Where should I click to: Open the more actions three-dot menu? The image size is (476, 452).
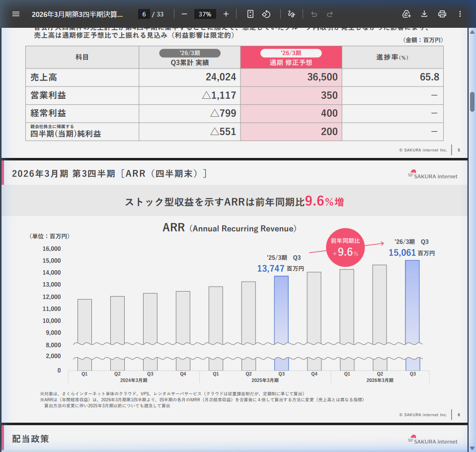pyautogui.click(x=460, y=14)
